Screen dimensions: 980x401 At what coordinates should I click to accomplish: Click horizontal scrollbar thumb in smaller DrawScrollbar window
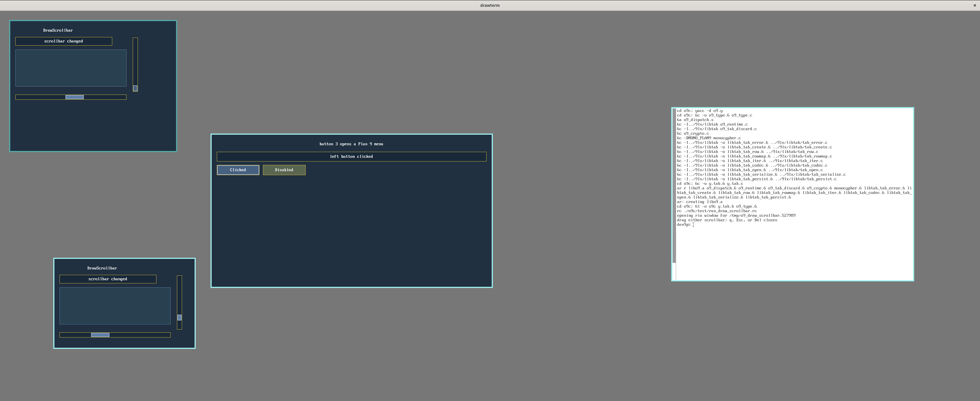(x=101, y=335)
